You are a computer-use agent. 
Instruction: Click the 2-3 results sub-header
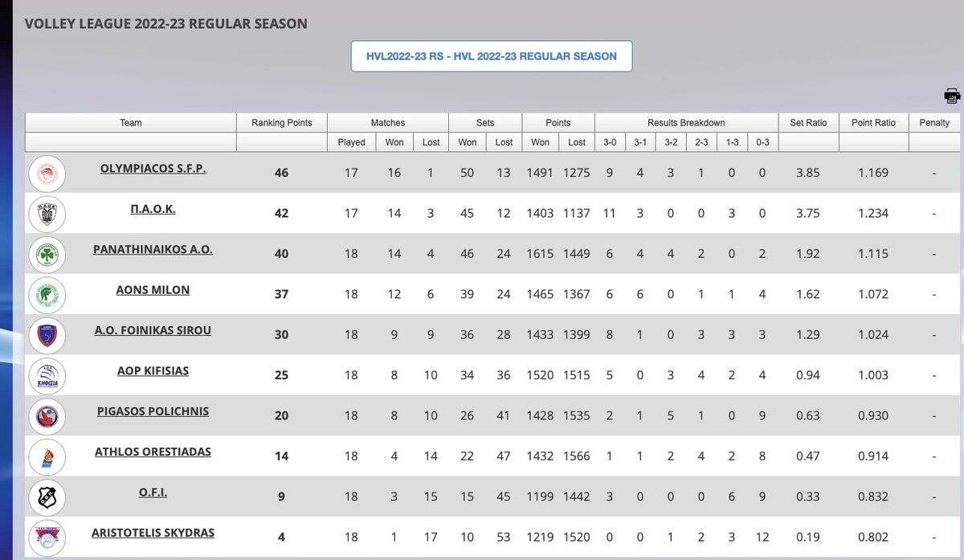point(701,142)
